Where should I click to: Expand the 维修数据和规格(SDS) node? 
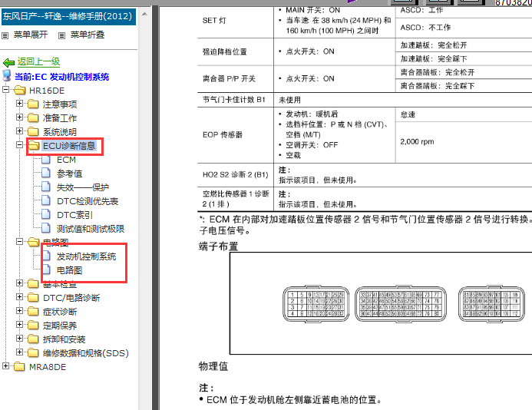pyautogui.click(x=20, y=352)
